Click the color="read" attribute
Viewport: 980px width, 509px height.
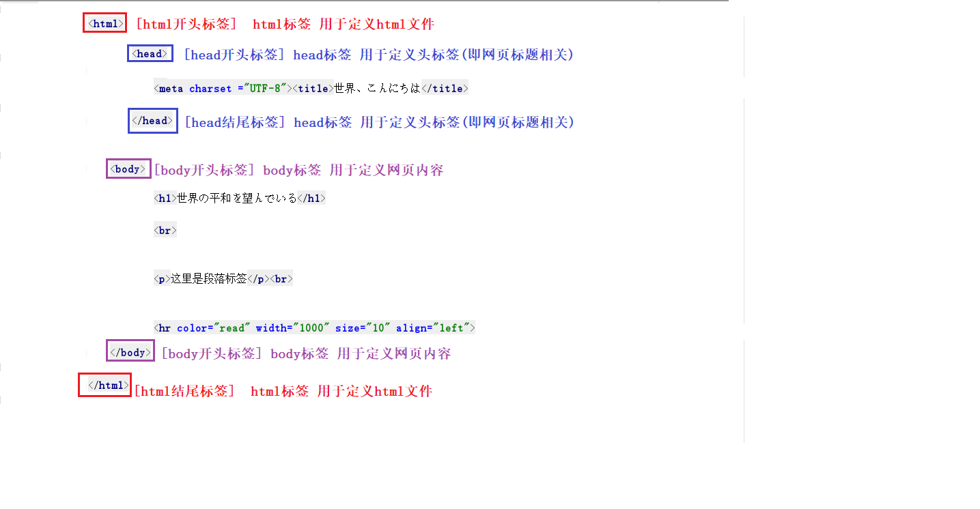[x=214, y=328]
